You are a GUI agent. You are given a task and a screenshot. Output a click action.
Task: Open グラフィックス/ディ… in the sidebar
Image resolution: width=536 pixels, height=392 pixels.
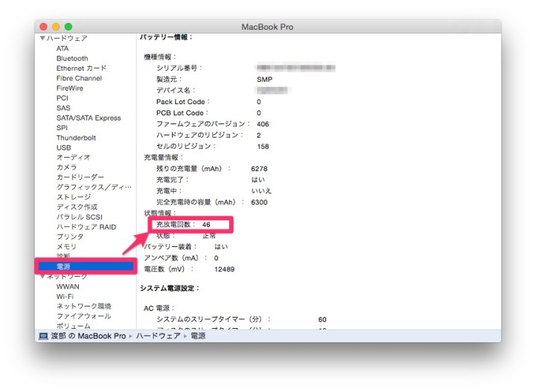pyautogui.click(x=94, y=187)
